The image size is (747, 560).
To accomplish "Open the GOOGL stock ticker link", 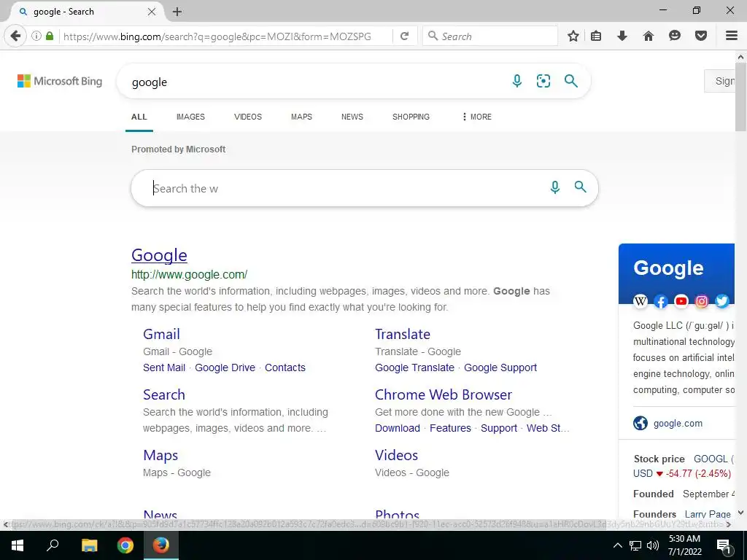I will (711, 459).
